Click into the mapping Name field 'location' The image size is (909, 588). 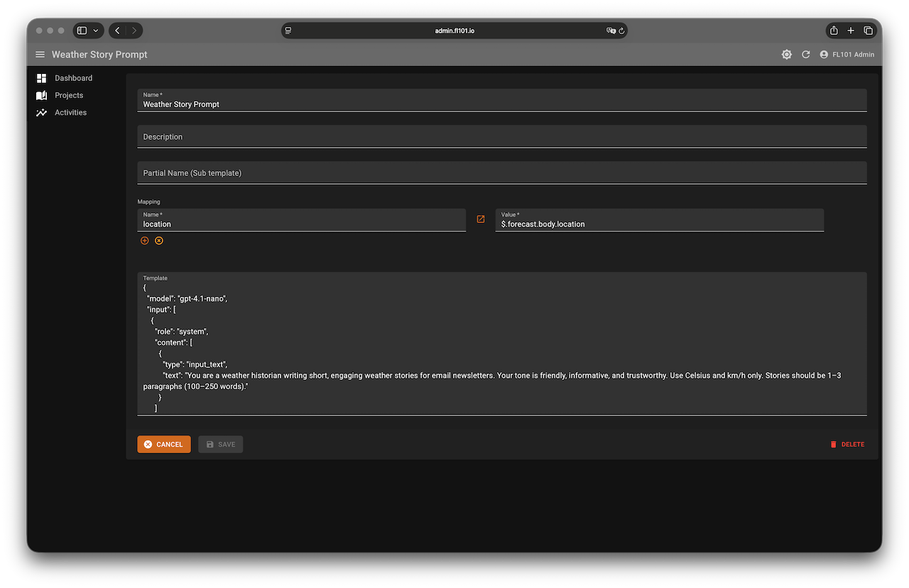301,224
